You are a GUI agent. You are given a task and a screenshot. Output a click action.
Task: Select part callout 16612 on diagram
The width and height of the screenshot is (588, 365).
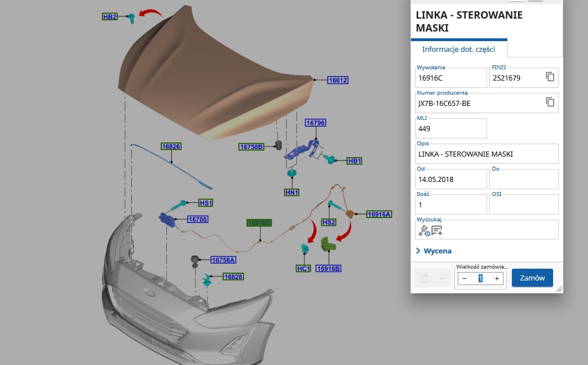(x=338, y=81)
